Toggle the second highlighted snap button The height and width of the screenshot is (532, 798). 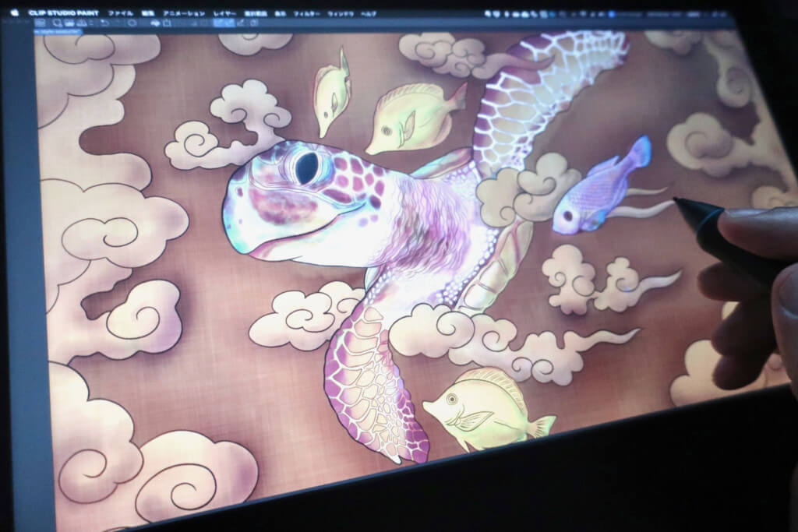228,23
